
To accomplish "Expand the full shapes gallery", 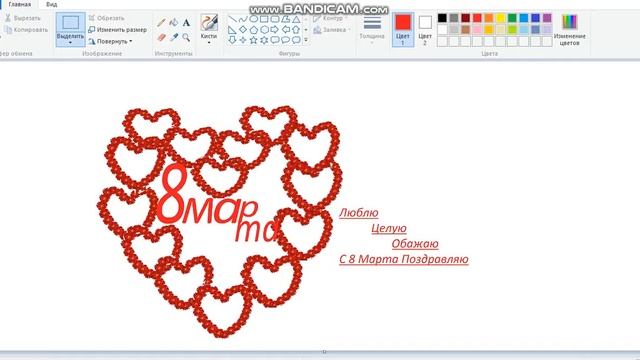I will point(306,40).
